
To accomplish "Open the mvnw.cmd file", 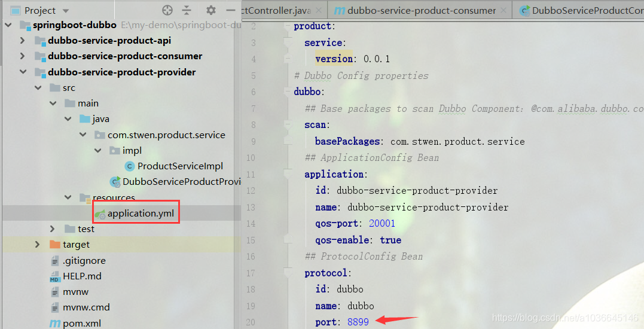I will point(86,307).
